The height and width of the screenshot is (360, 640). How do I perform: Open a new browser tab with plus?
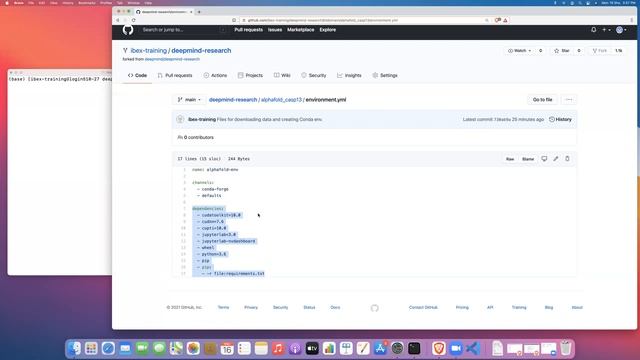pos(199,12)
